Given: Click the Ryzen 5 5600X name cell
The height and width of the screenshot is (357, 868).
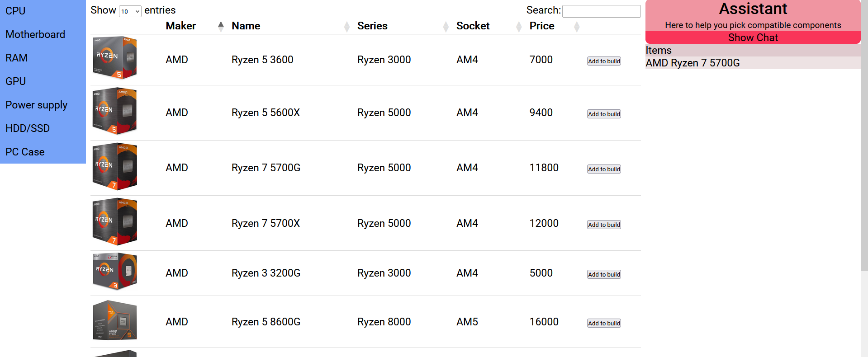Looking at the screenshot, I should tap(266, 113).
